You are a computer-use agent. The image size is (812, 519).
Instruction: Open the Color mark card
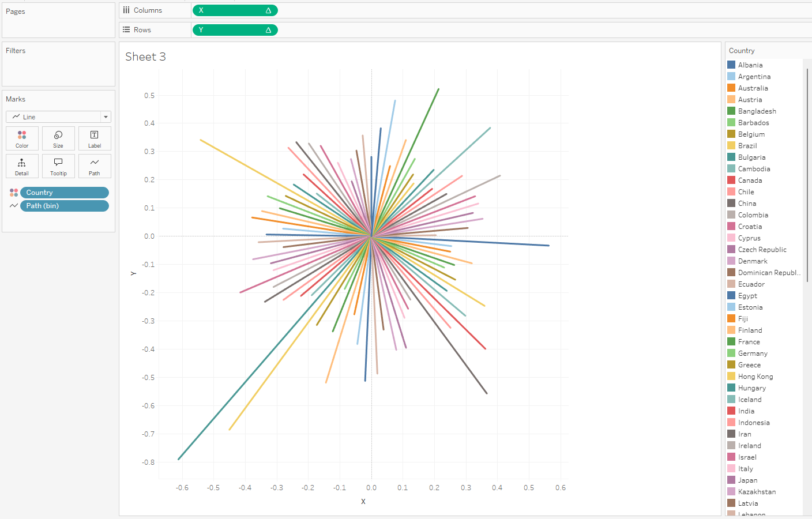(22, 138)
